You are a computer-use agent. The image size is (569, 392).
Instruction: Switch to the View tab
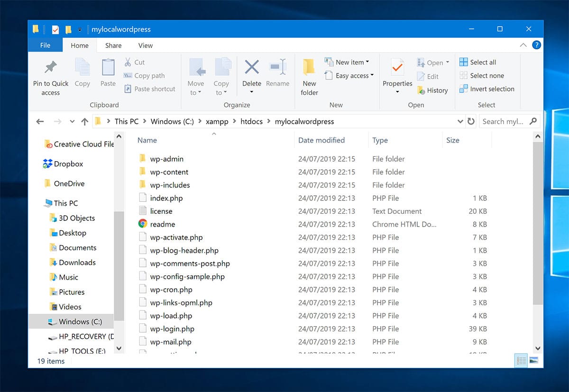[x=145, y=45]
